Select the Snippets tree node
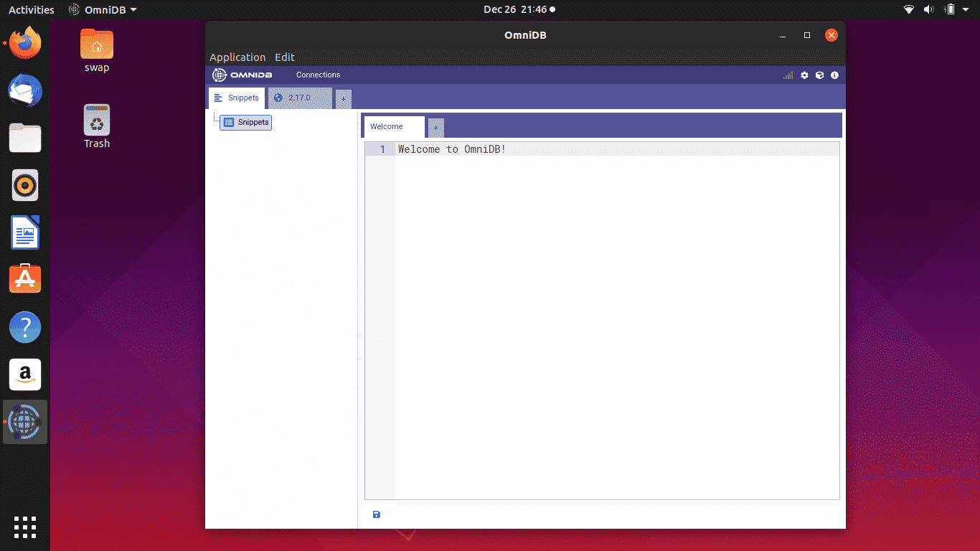 [x=246, y=123]
